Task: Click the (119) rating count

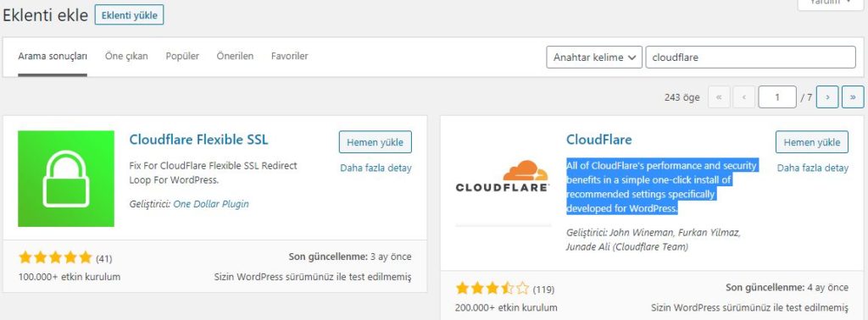Action: point(543,289)
